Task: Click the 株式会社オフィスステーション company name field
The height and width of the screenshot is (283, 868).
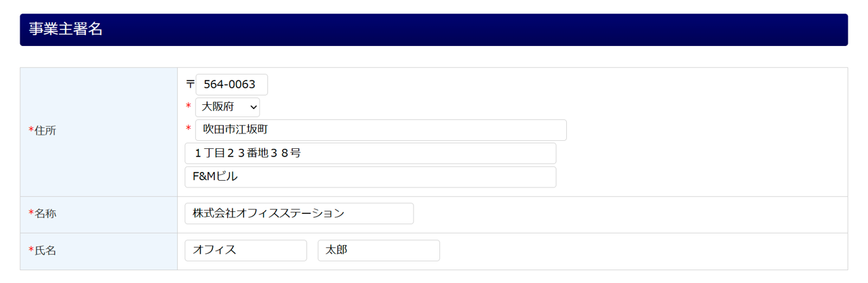Action: click(x=299, y=213)
